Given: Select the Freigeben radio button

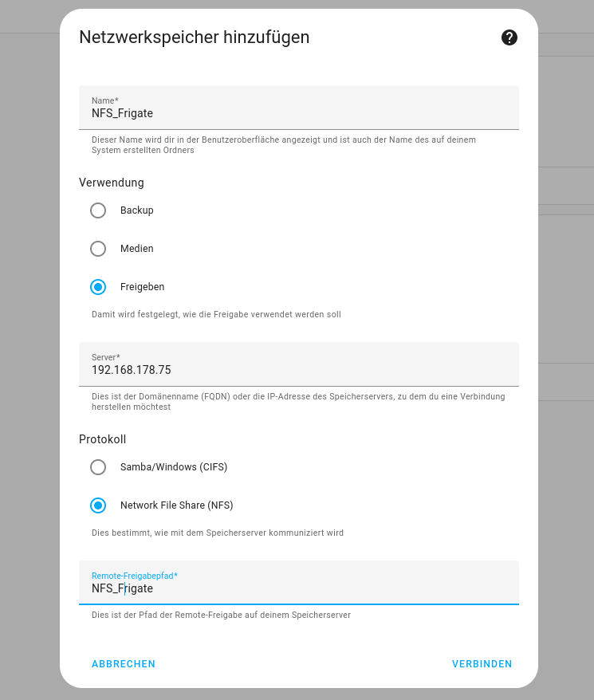Looking at the screenshot, I should (x=98, y=287).
